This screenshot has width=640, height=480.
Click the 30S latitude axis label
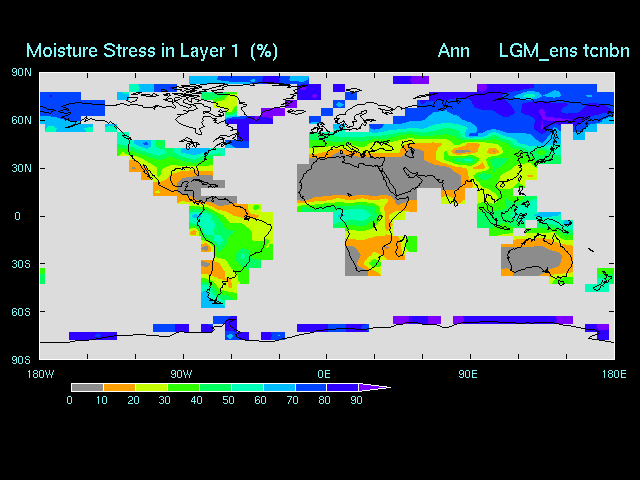[21, 264]
